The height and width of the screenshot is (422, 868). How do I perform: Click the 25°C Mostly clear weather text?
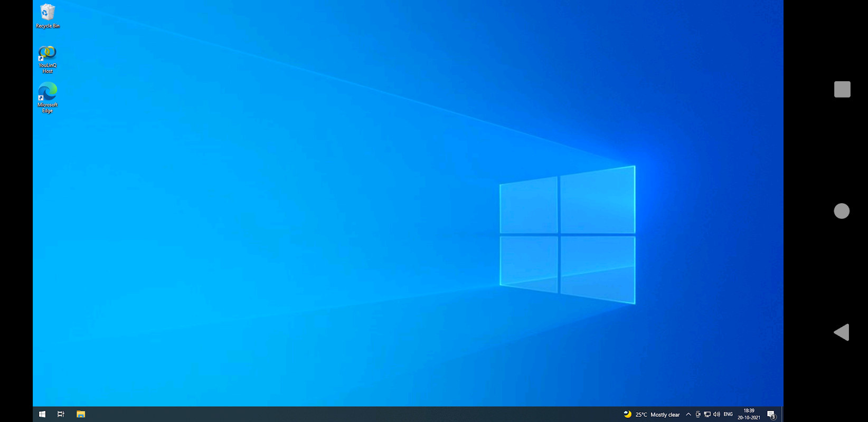coord(657,415)
